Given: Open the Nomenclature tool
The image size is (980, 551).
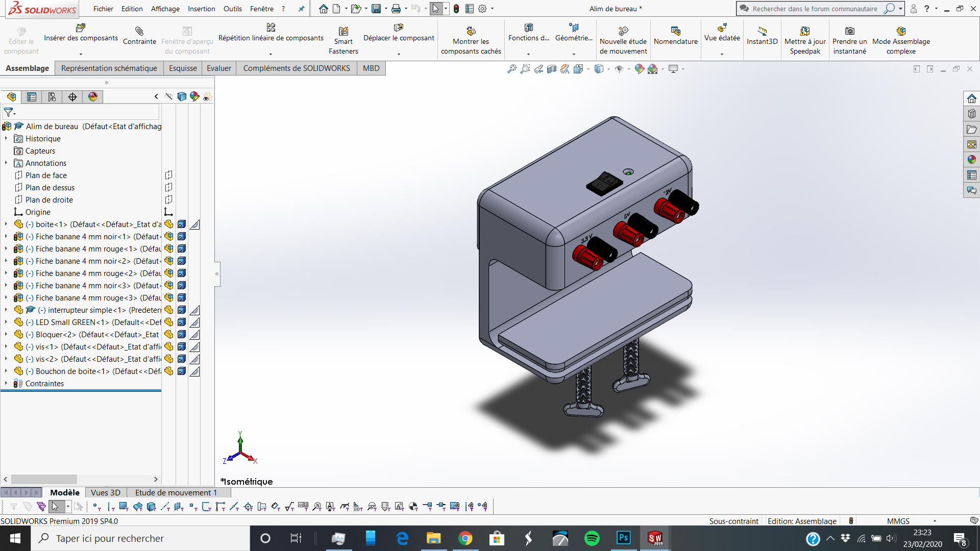Looking at the screenshot, I should pos(675,36).
